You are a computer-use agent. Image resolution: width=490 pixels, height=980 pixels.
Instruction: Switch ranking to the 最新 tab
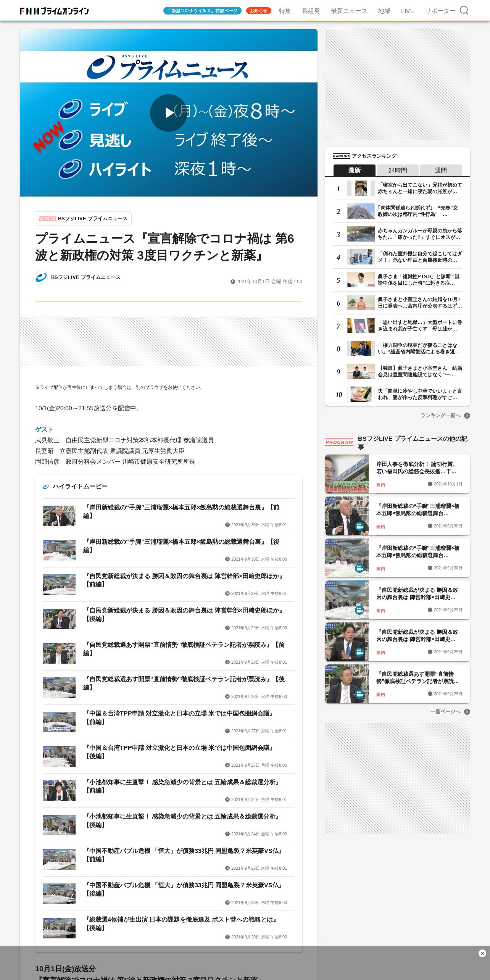[355, 170]
